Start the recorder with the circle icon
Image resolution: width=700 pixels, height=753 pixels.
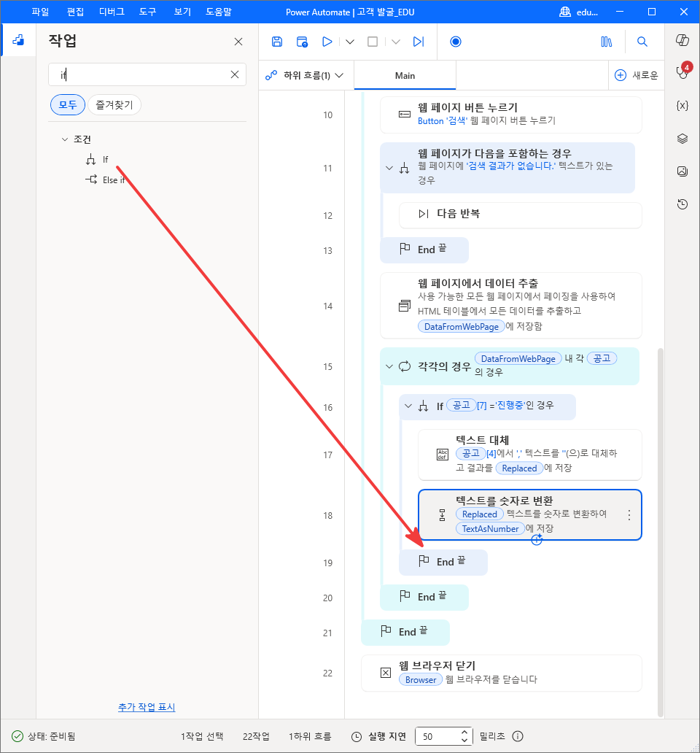(456, 42)
